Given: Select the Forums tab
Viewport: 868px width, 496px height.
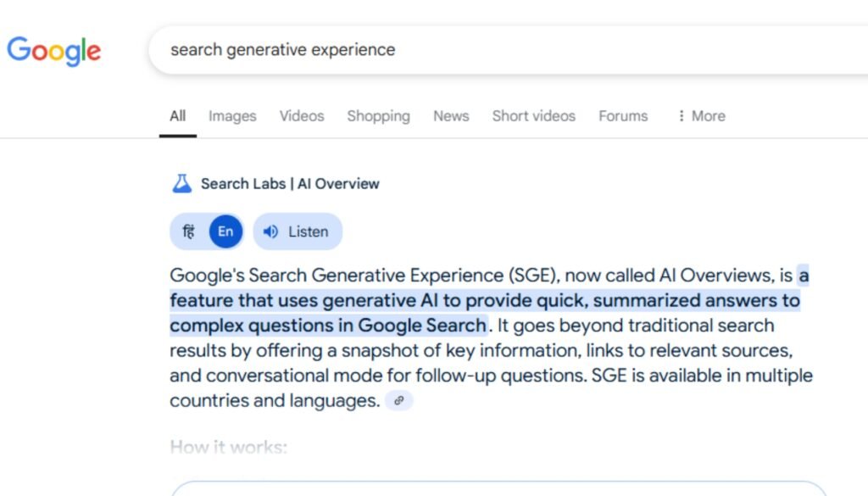Looking at the screenshot, I should pyautogui.click(x=623, y=115).
